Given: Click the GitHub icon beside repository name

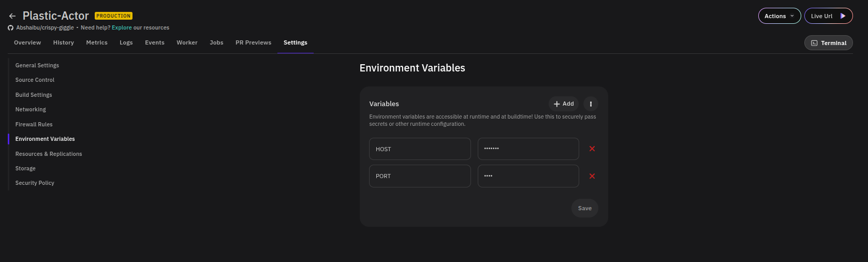Looking at the screenshot, I should click(10, 28).
